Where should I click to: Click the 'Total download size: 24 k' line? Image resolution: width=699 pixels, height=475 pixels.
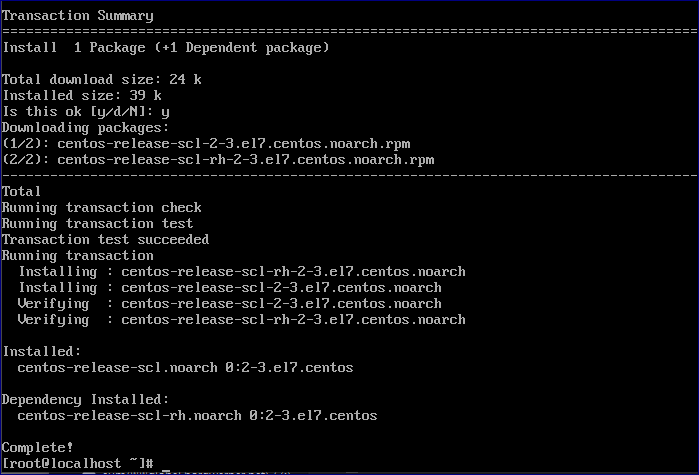102,80
